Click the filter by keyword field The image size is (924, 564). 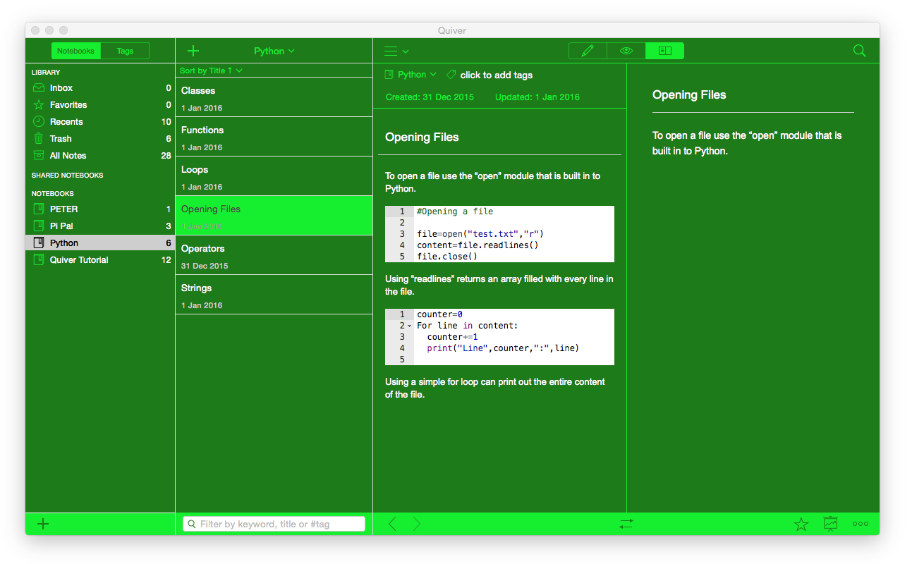click(x=274, y=524)
